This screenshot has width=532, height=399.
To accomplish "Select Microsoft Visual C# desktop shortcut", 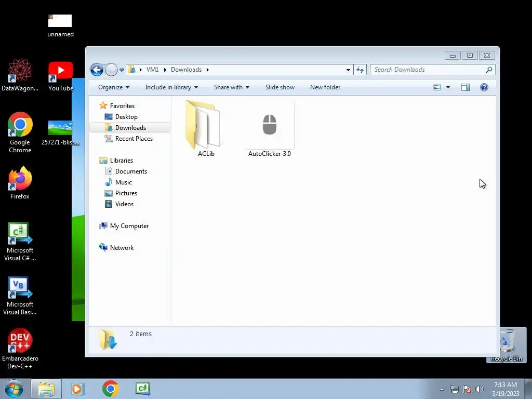I will [x=20, y=242].
